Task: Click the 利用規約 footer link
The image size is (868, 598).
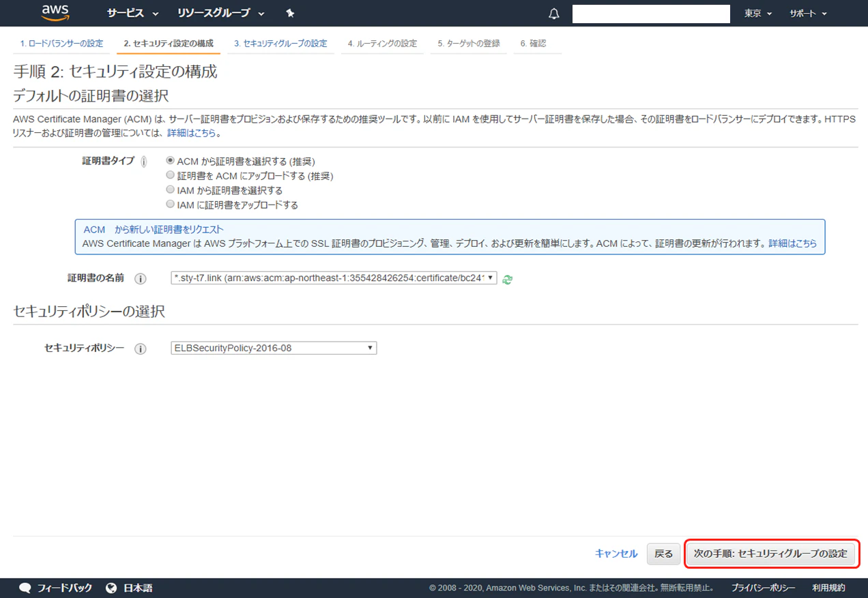Action: (x=828, y=588)
